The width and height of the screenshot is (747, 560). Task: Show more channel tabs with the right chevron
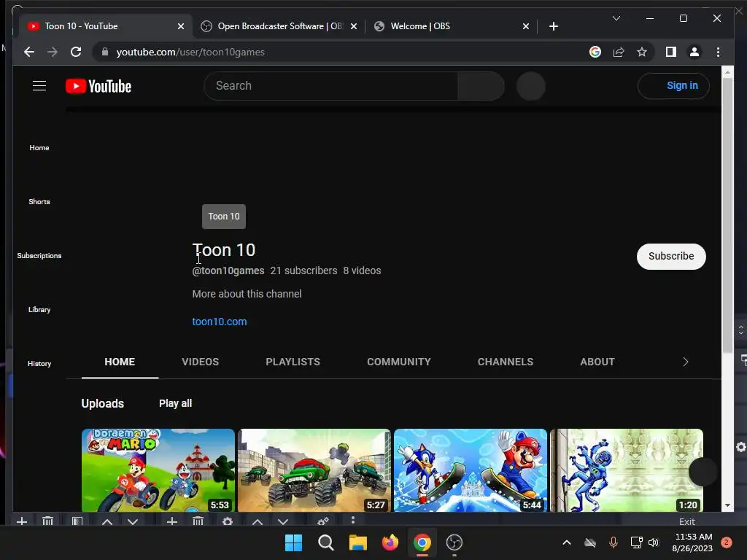[x=685, y=362]
